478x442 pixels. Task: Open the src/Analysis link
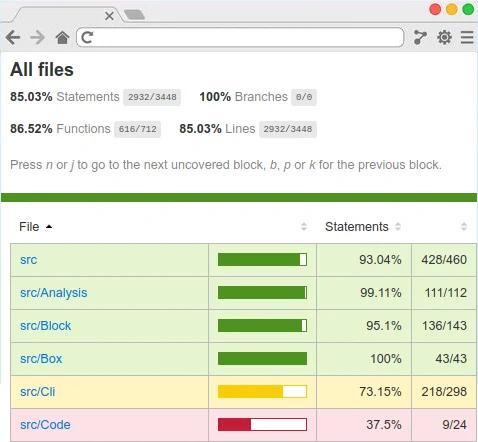click(54, 293)
